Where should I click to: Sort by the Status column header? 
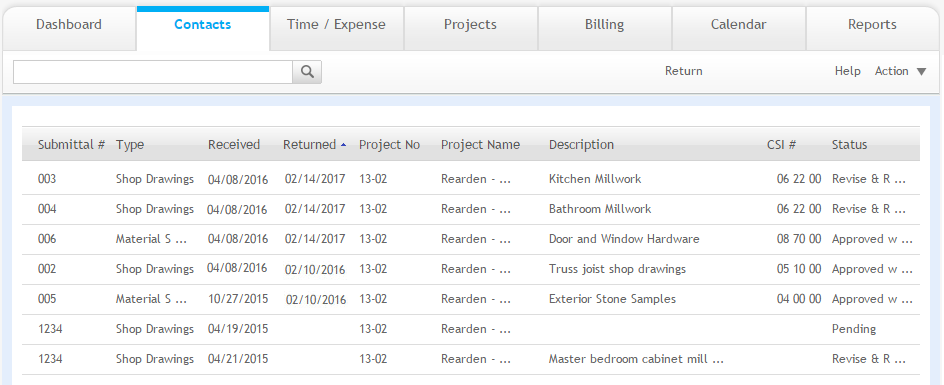point(849,145)
